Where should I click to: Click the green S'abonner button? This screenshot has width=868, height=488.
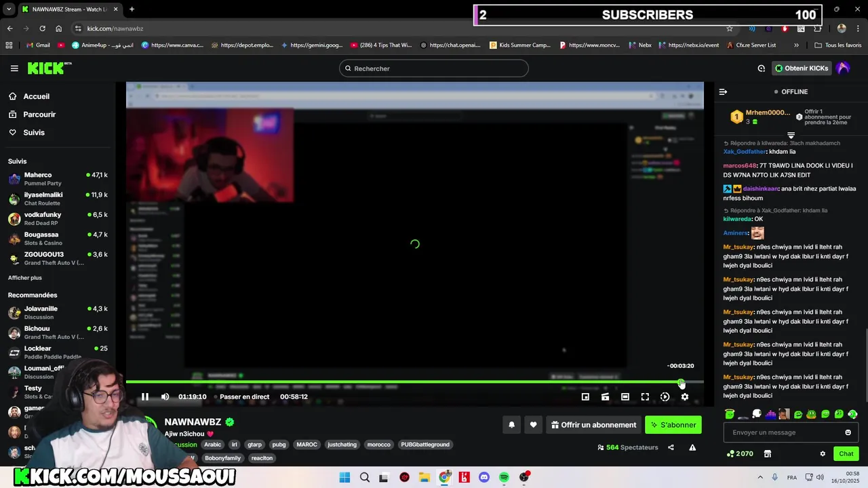click(673, 425)
